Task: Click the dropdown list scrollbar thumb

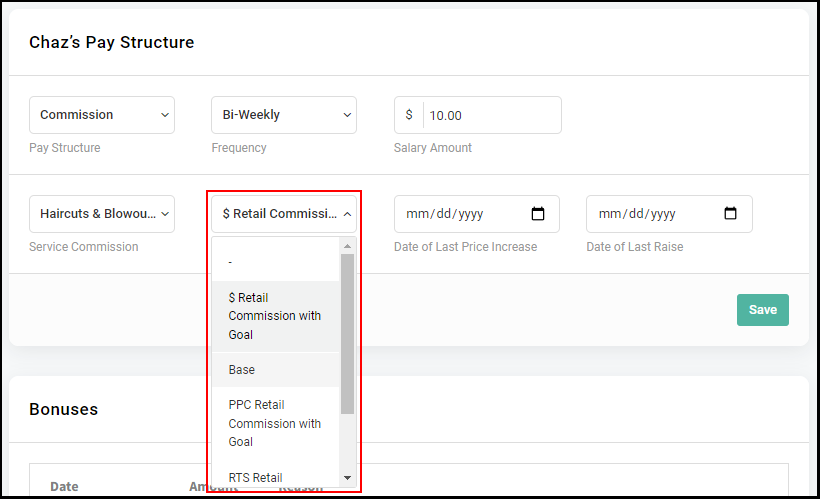Action: pyautogui.click(x=347, y=334)
